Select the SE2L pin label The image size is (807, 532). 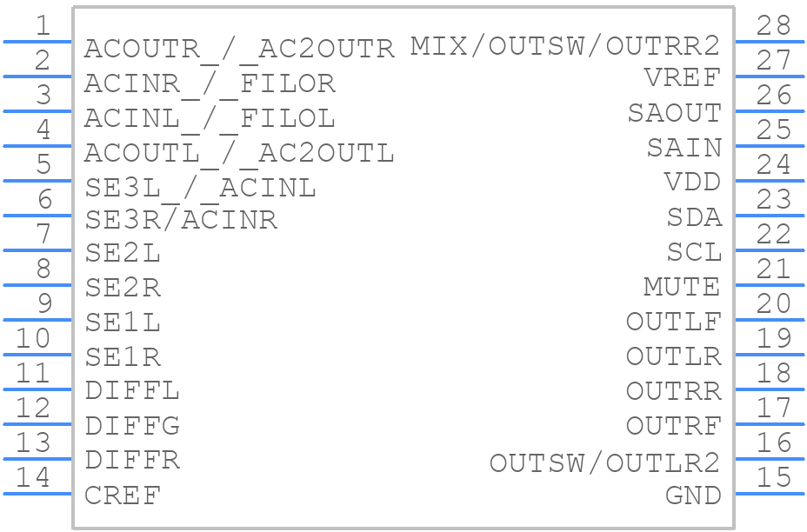point(123,253)
